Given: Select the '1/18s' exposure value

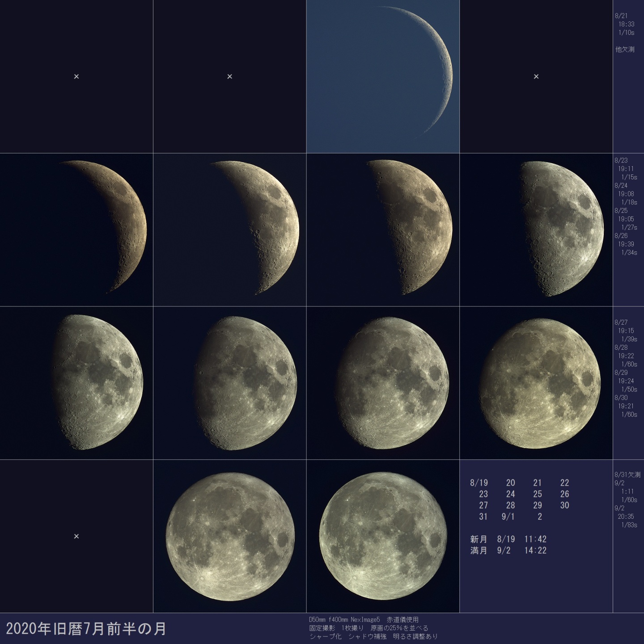Looking at the screenshot, I should [629, 203].
